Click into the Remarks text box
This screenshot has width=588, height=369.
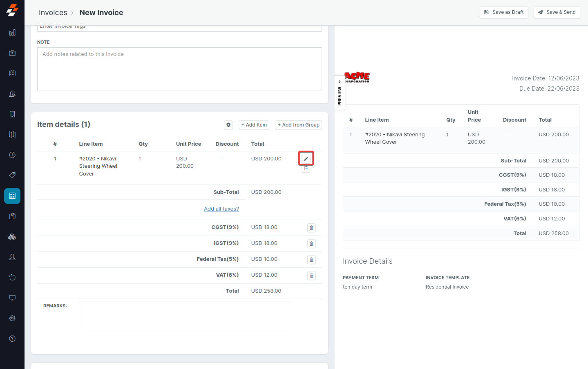184,316
